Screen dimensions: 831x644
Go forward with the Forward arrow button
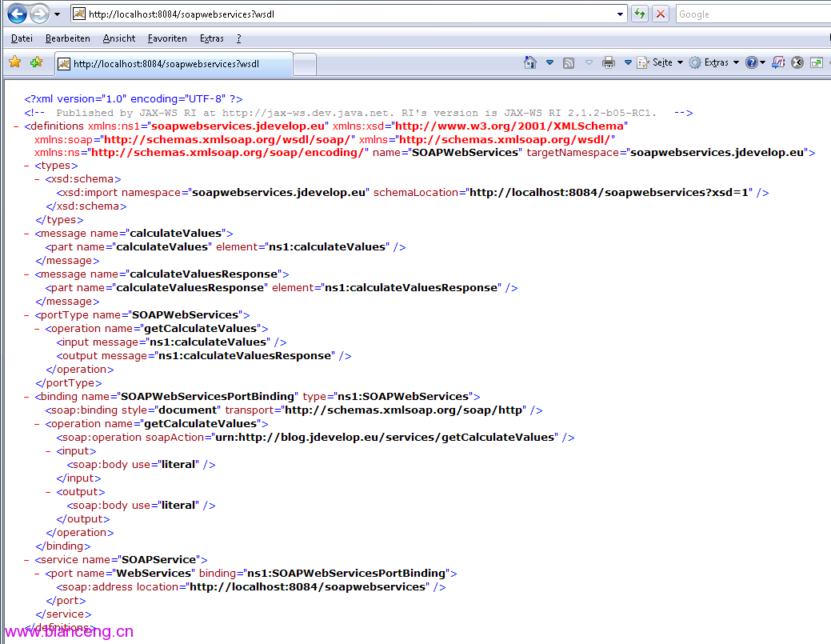[39, 14]
